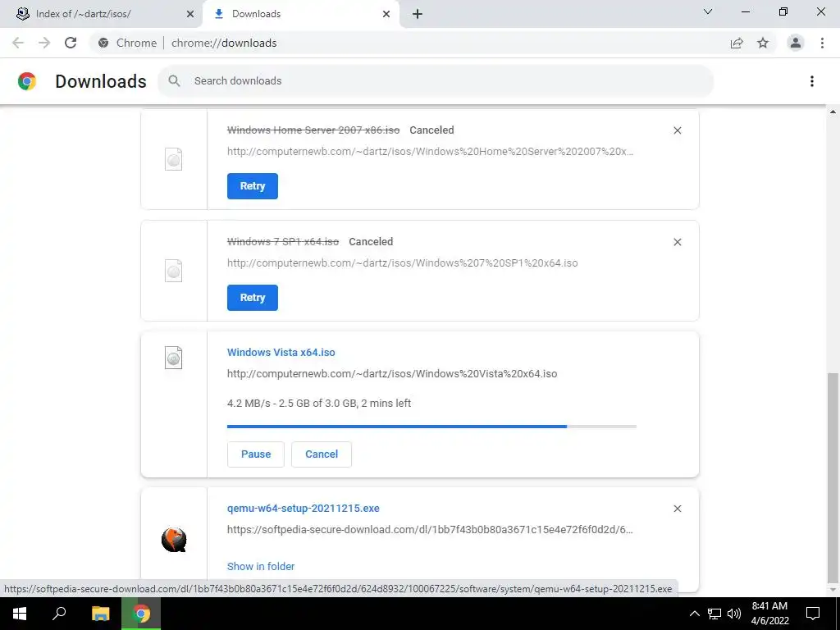Click the scrollbar up arrow
Viewport: 840px width, 630px height.
click(833, 112)
